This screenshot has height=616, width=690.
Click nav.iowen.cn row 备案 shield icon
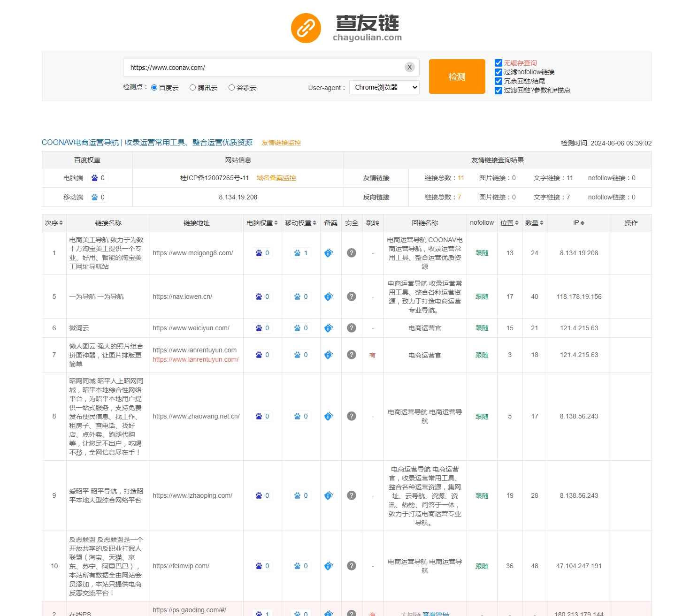[329, 297]
